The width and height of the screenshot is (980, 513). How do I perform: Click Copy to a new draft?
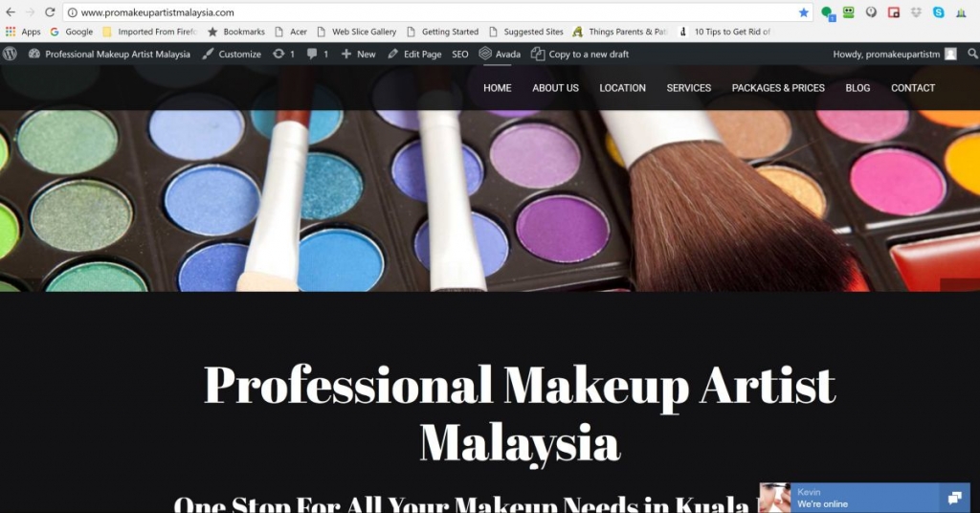point(580,55)
